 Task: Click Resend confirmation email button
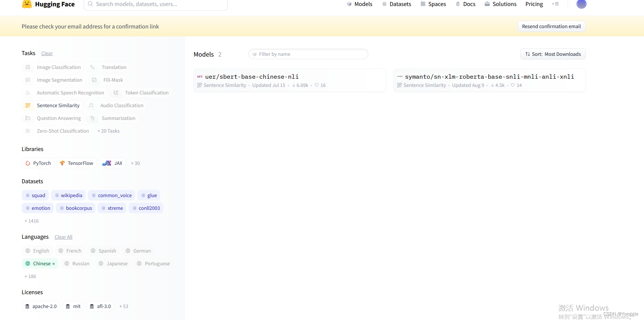[x=551, y=27]
